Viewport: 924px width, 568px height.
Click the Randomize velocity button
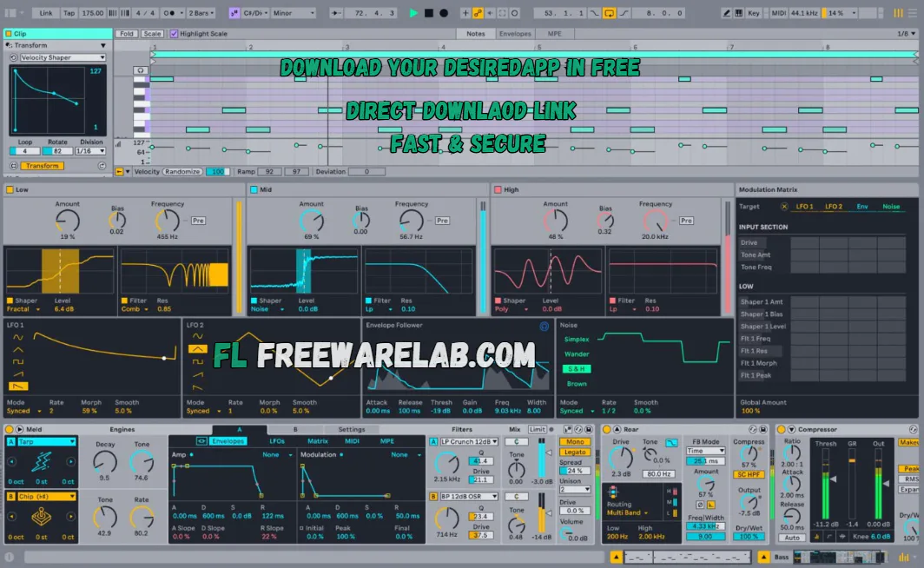tap(185, 171)
